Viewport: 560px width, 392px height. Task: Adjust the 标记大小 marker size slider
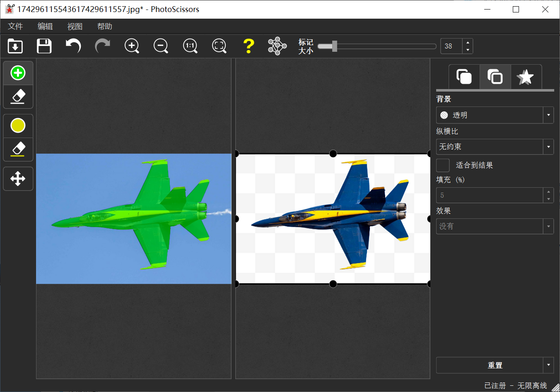pos(377,46)
